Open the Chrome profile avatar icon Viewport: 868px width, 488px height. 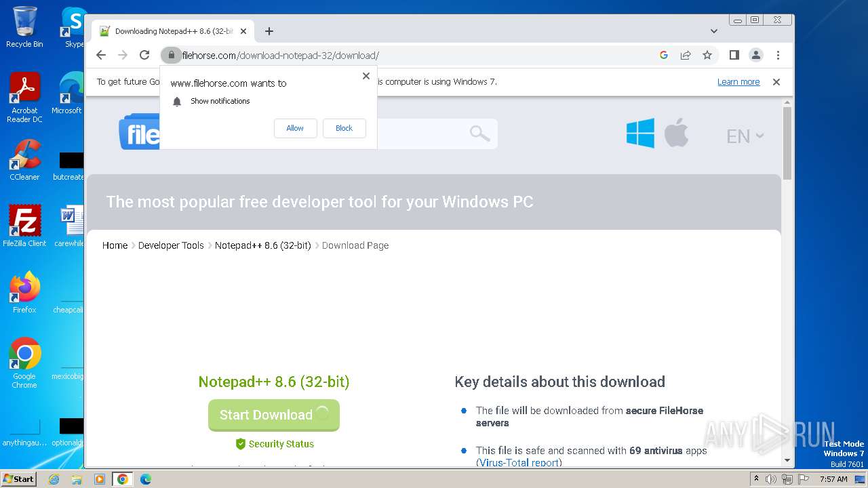click(755, 55)
